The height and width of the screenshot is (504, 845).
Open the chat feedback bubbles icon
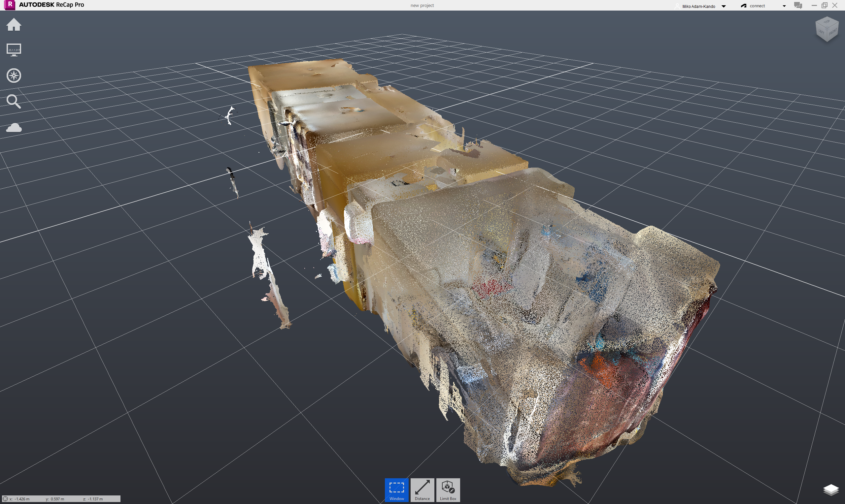tap(798, 5)
